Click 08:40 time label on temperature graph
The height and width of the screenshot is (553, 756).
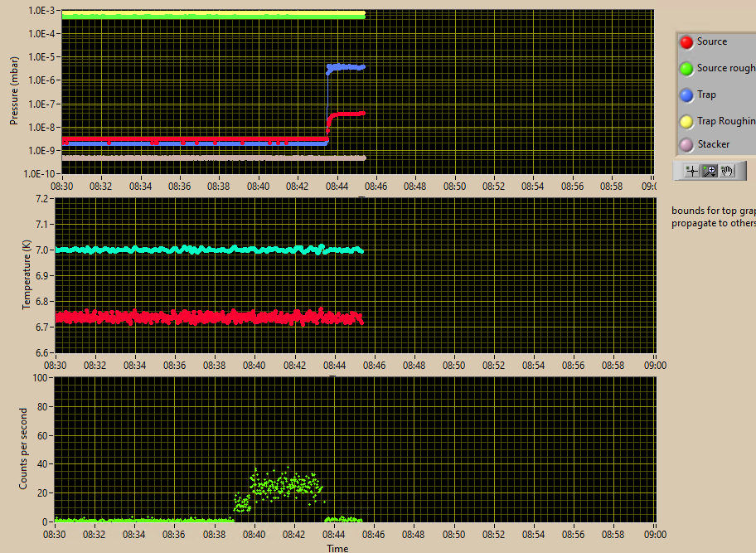coord(254,366)
